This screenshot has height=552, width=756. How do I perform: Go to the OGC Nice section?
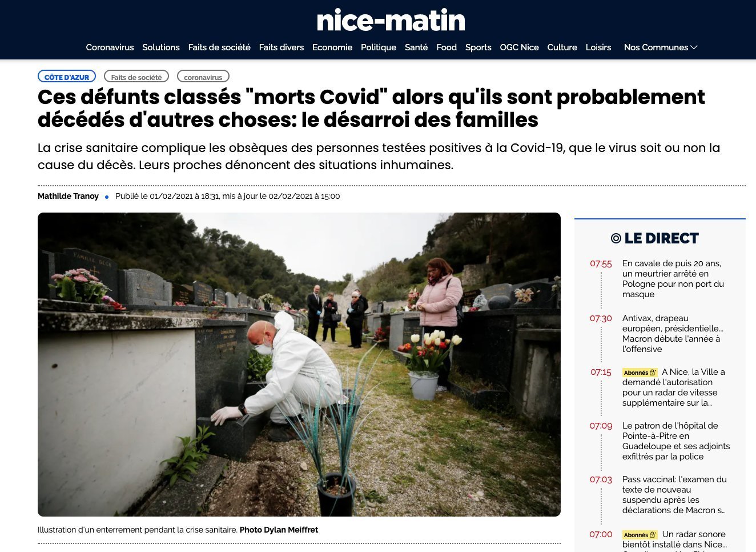(x=519, y=47)
